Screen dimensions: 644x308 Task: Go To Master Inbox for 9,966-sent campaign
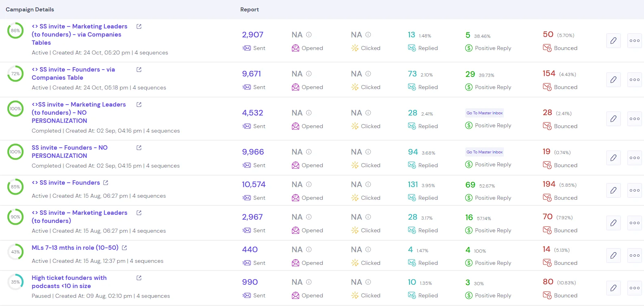point(484,152)
